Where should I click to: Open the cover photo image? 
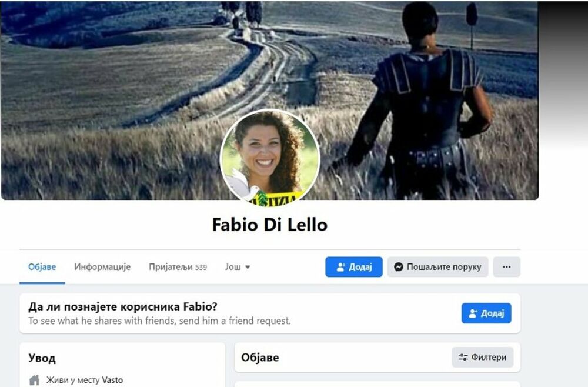pyautogui.click(x=270, y=100)
